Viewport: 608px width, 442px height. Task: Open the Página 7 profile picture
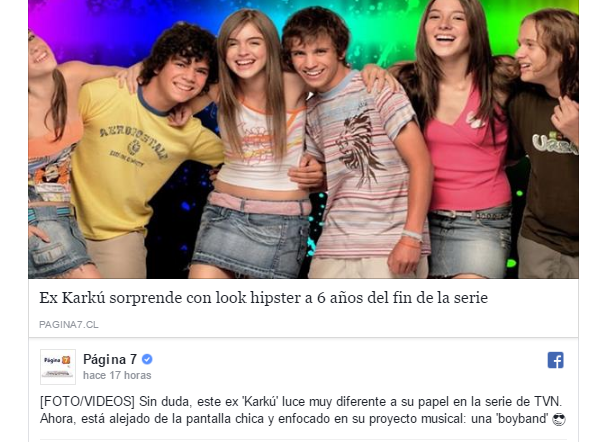(58, 367)
